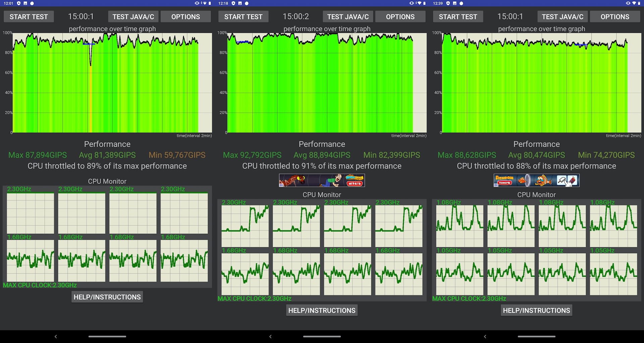Open HELP/INSTRUCTIONS in the middle screenshot
The image size is (644, 343).
pos(322,311)
